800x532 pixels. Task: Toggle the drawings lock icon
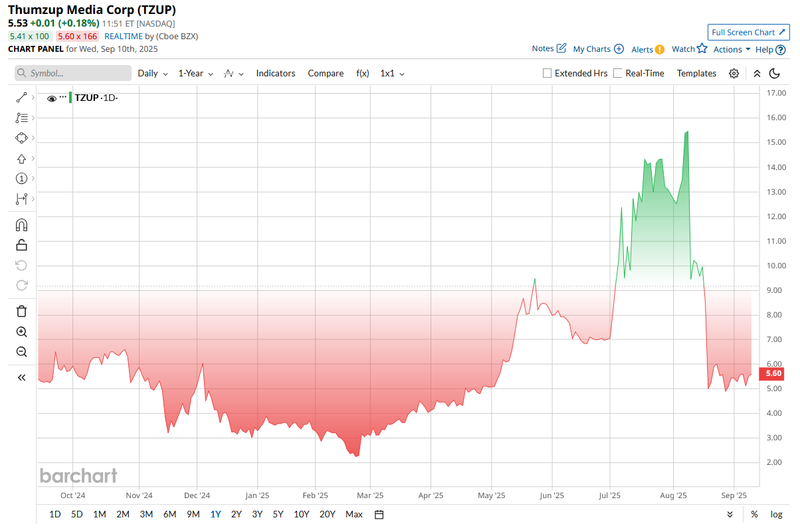(21, 245)
